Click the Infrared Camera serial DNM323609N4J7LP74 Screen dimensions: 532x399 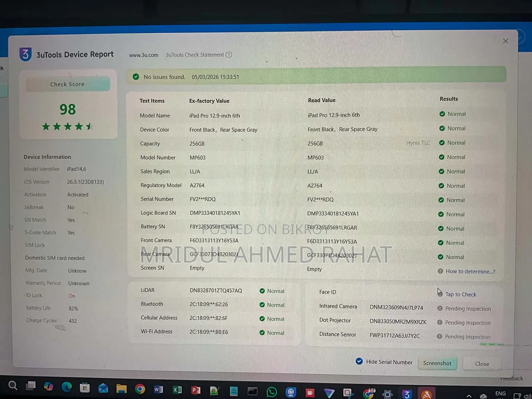[396, 308]
